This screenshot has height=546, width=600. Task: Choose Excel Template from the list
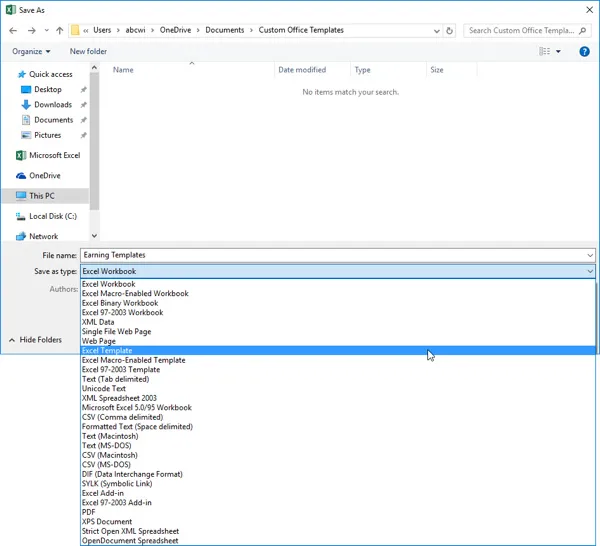(x=107, y=351)
